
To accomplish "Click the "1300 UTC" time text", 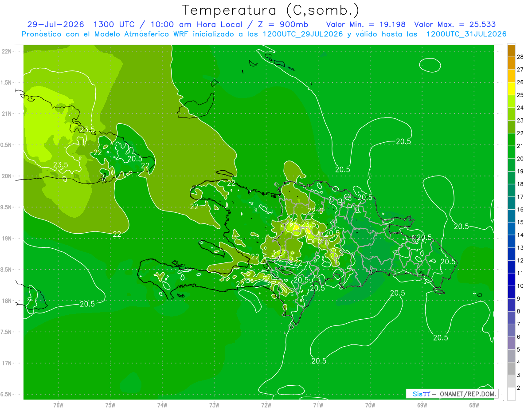I will pos(114,24).
